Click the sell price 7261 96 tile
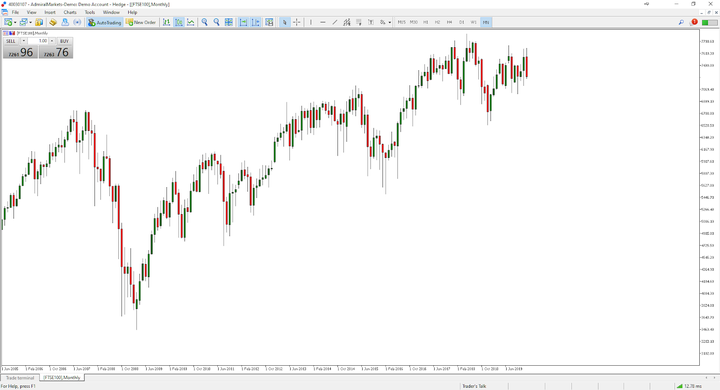Viewport: 720px width, 390px height. [20, 52]
